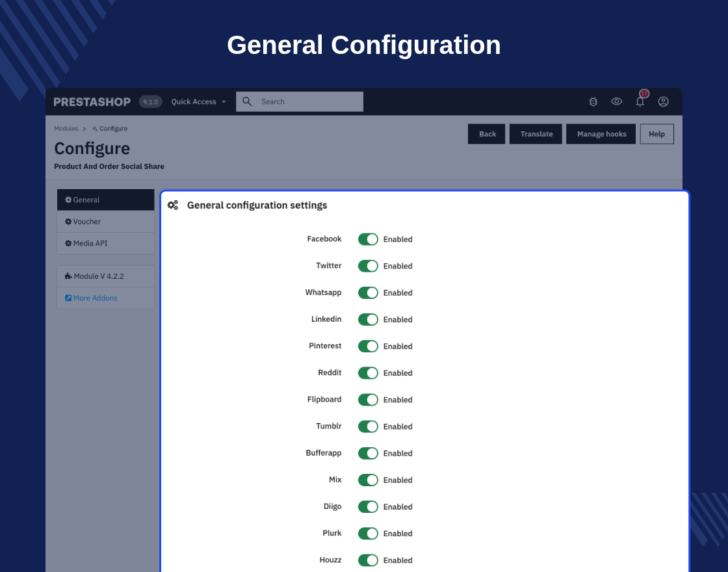Open the Quick Access dropdown
The image size is (728, 572).
pos(198,101)
